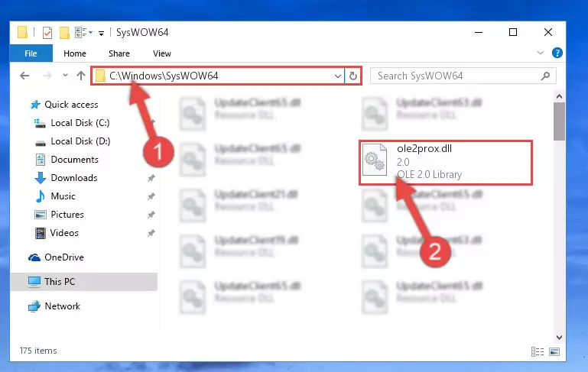Screen dimensions: 588x372
Task: Click the scrollbar down arrow
Action: coord(559,338)
